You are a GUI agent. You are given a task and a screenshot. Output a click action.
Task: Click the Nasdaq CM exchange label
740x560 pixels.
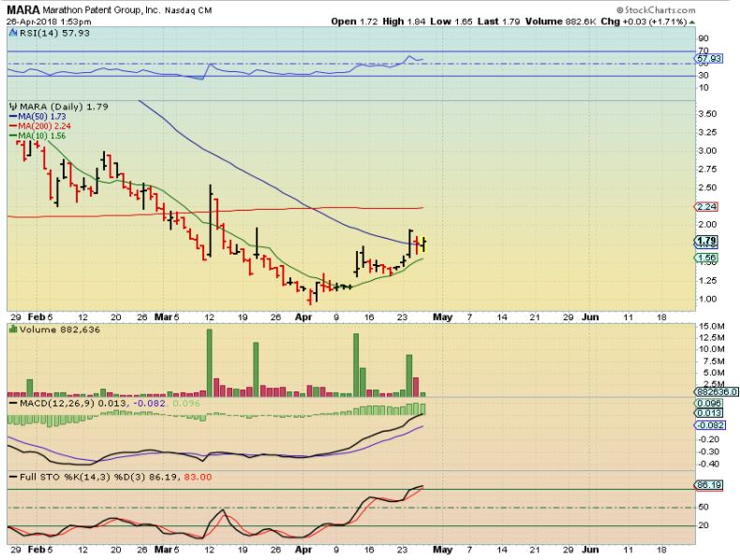coord(188,10)
